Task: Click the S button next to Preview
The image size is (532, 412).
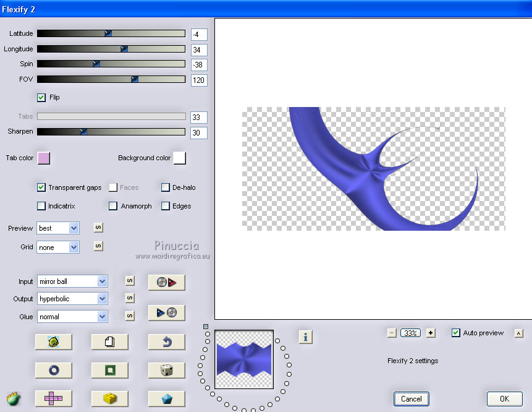Action: [x=98, y=228]
